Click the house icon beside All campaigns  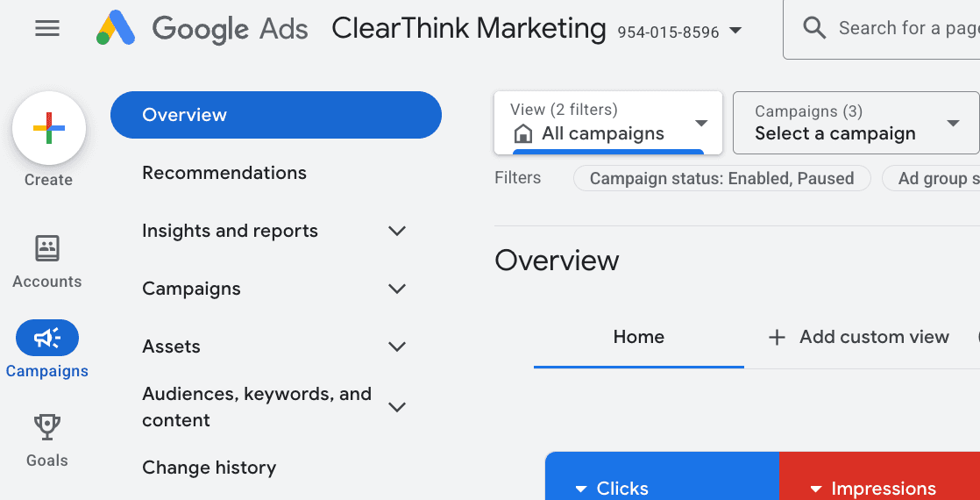(522, 133)
